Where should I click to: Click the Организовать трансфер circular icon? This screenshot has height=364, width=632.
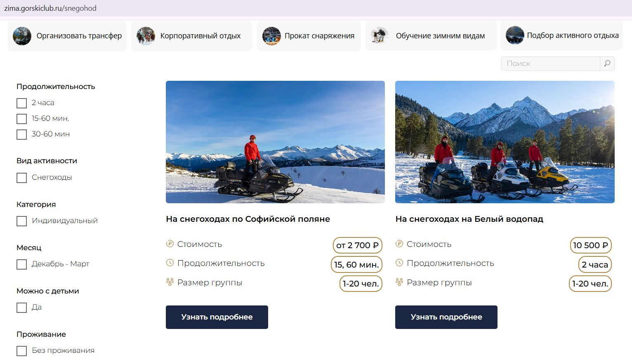(22, 36)
